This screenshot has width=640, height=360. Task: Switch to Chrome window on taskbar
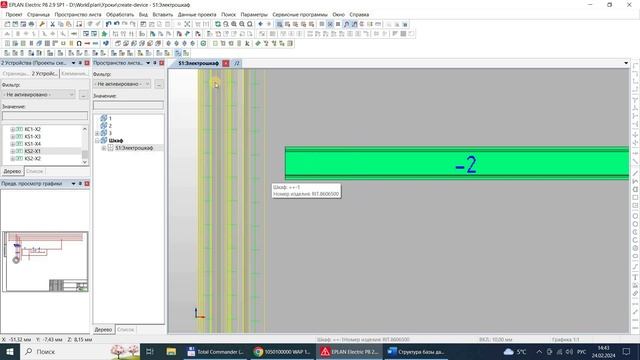point(282,351)
